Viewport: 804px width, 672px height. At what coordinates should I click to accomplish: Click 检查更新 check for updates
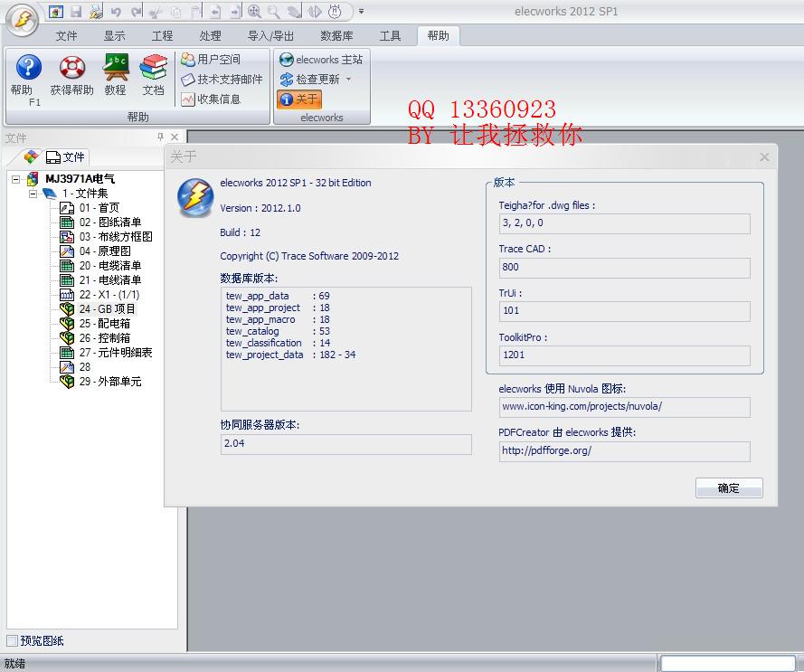(309, 79)
